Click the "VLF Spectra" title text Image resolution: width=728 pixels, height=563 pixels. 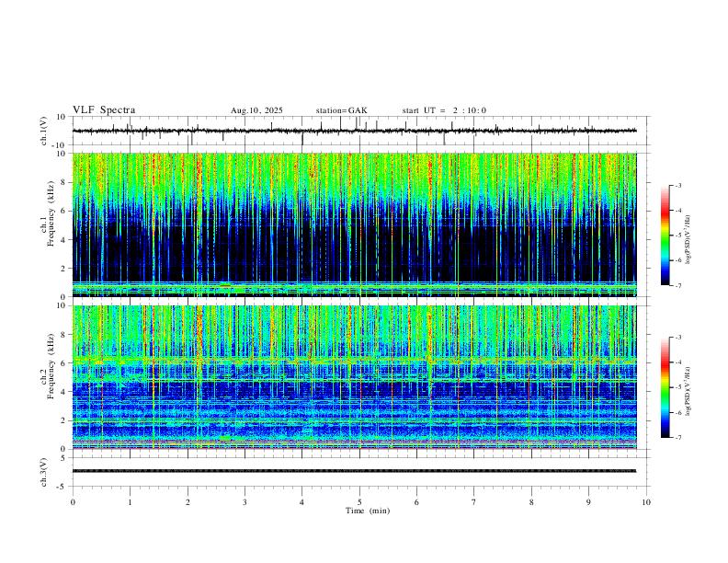coord(104,110)
